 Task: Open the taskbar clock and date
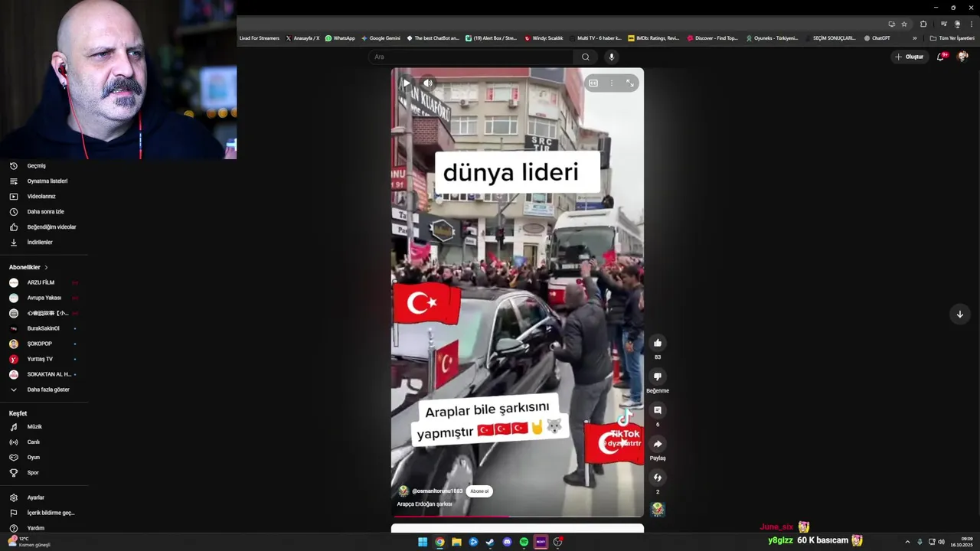click(962, 542)
